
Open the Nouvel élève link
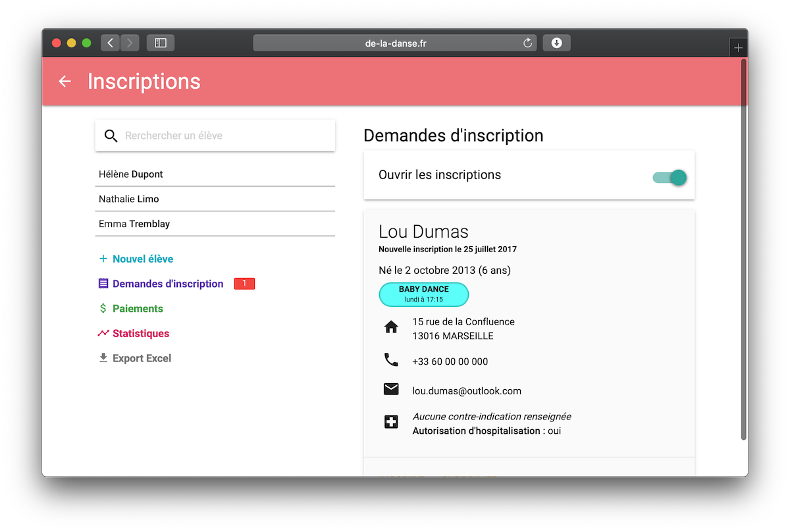point(142,259)
